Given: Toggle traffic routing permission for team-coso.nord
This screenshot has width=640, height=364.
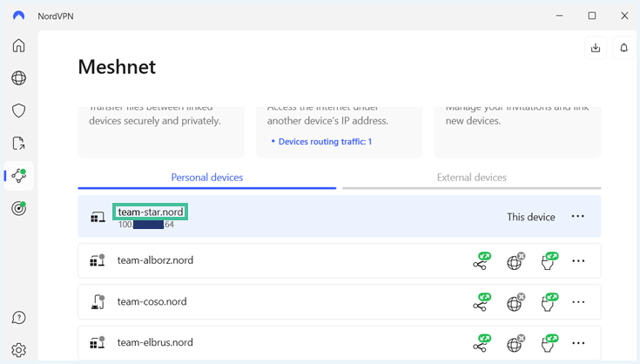Looking at the screenshot, I should coord(515,302).
